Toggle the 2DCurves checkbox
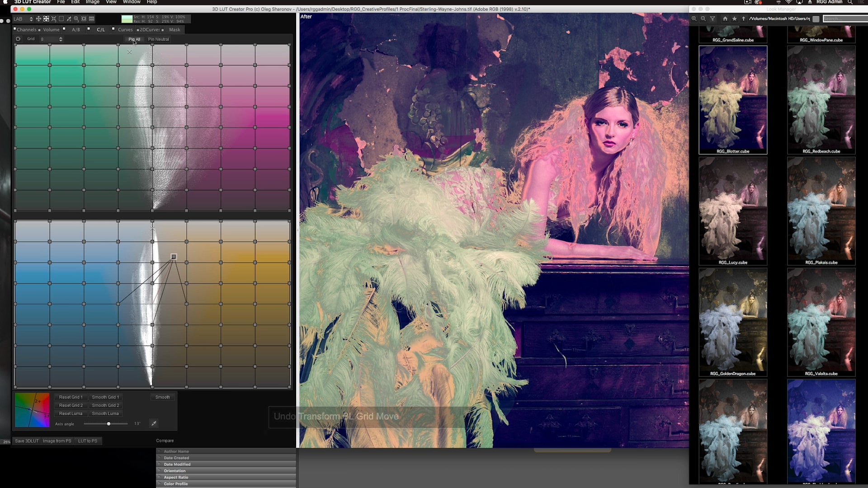The image size is (868, 488). click(137, 29)
